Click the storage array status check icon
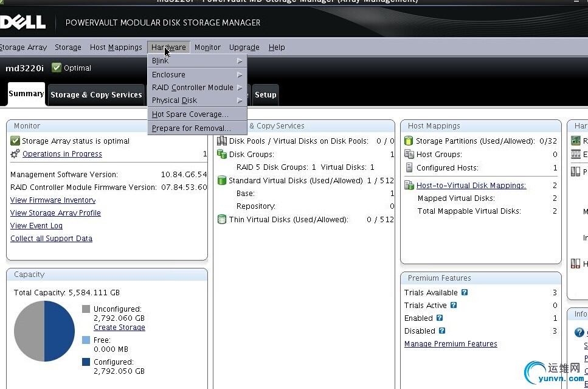The height and width of the screenshot is (389, 588). pyautogui.click(x=15, y=141)
